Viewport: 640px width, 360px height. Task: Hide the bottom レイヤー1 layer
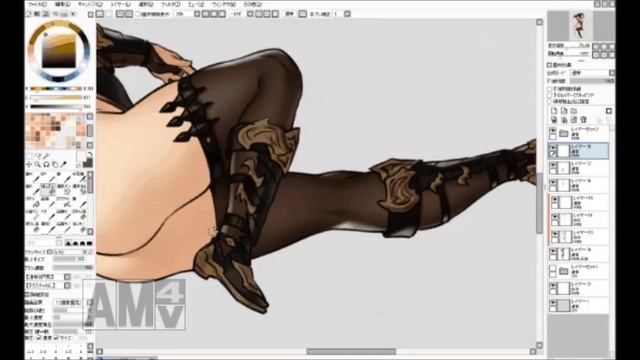tap(553, 302)
